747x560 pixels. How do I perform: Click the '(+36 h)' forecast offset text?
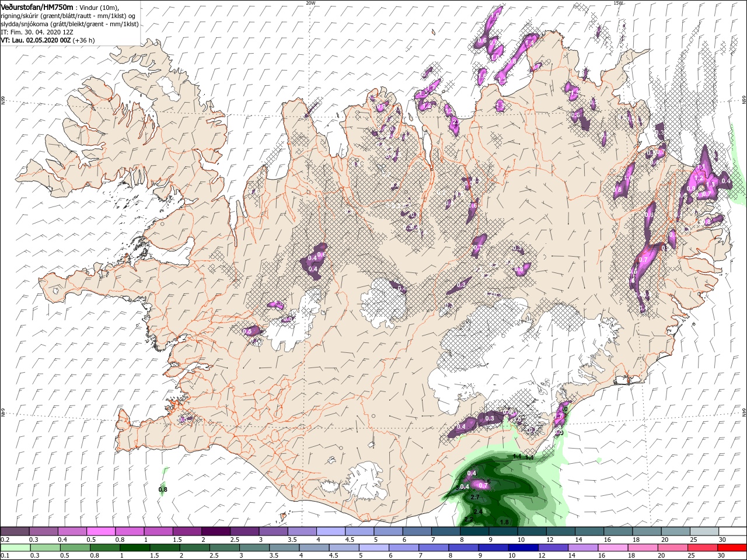click(x=84, y=40)
